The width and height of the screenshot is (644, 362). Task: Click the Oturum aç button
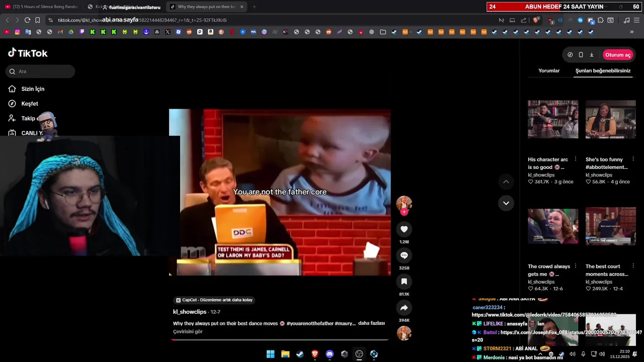tap(618, 55)
